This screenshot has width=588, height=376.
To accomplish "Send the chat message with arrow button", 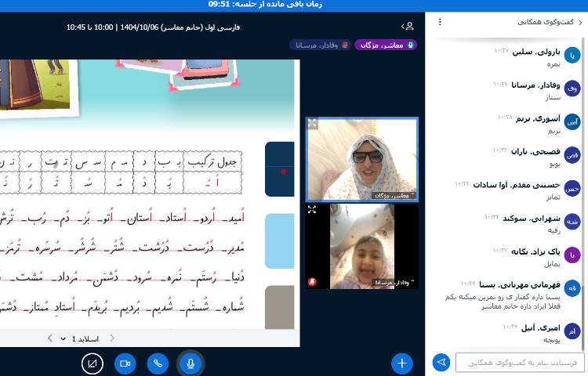I will pos(441,362).
